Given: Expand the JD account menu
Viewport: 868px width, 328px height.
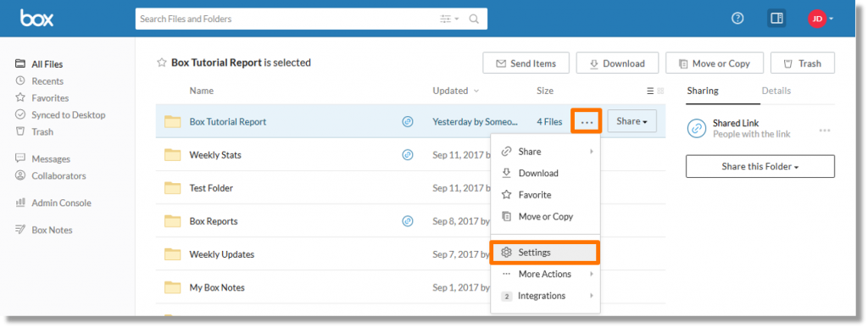Looking at the screenshot, I should 821,19.
